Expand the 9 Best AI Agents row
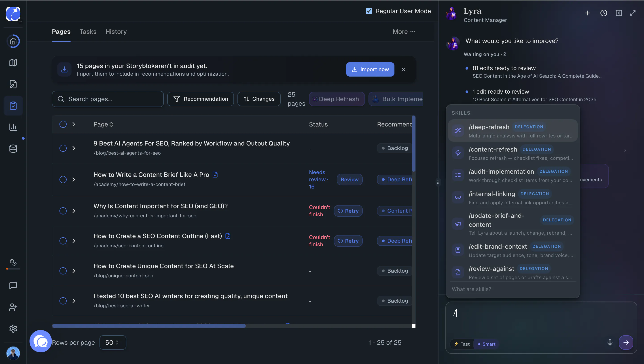The height and width of the screenshot is (364, 644). click(74, 148)
